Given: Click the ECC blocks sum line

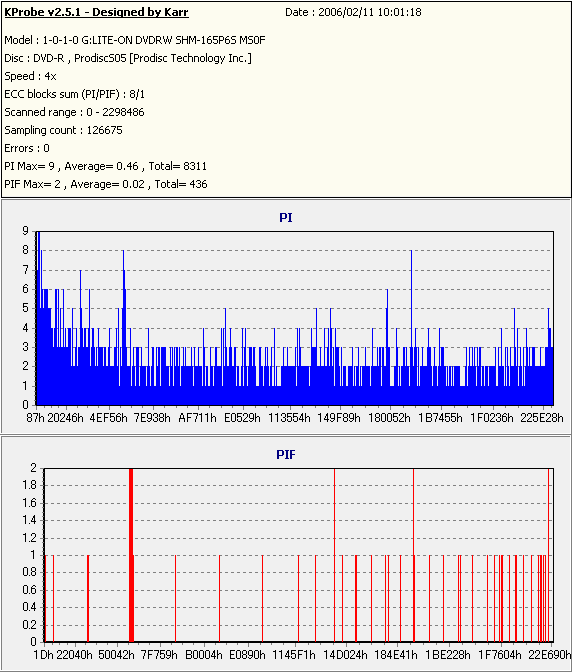Looking at the screenshot, I should point(75,94).
